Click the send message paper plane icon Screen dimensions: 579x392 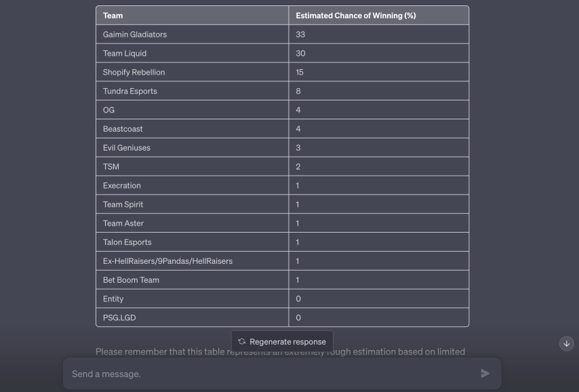tap(485, 373)
